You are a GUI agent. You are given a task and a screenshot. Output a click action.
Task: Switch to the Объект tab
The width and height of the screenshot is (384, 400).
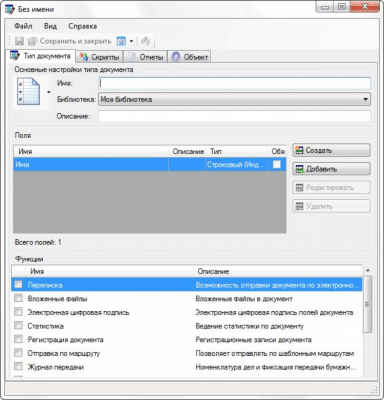point(189,57)
